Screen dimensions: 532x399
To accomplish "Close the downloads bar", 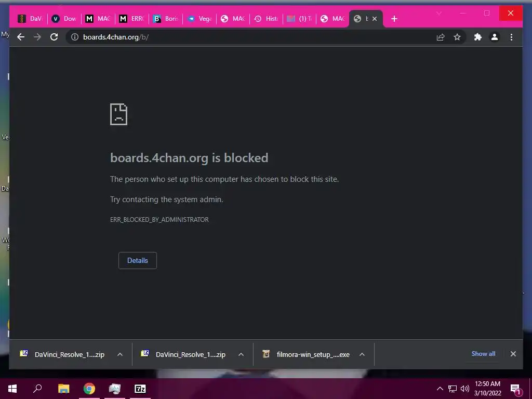I will pyautogui.click(x=513, y=353).
